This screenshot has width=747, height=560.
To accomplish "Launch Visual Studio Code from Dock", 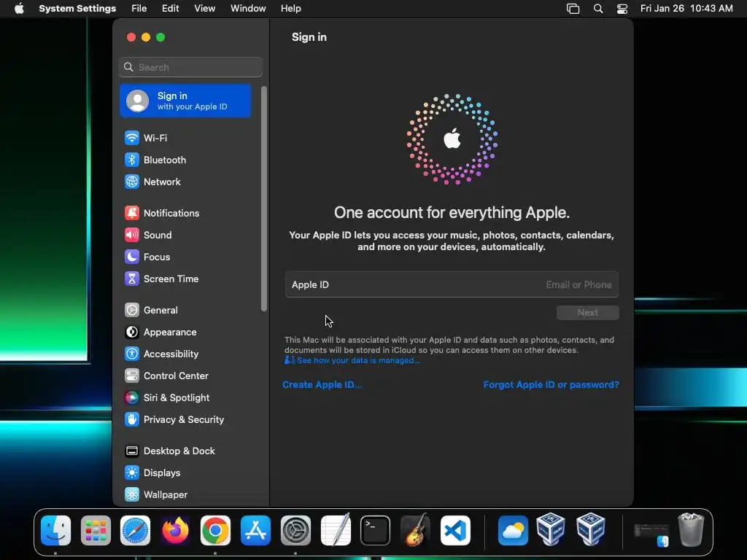I will [x=455, y=531].
